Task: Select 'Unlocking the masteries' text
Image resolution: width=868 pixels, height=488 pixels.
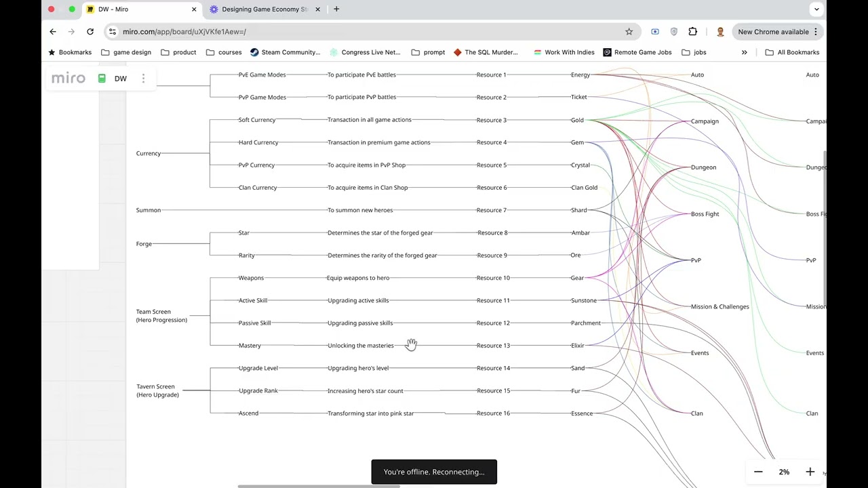Action: click(361, 346)
